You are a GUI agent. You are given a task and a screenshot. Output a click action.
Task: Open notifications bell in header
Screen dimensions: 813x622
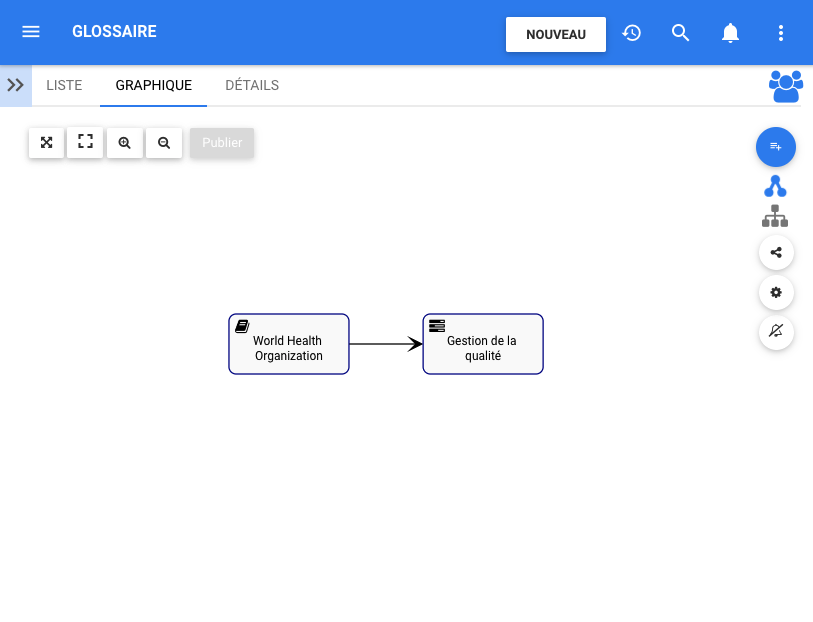point(730,33)
